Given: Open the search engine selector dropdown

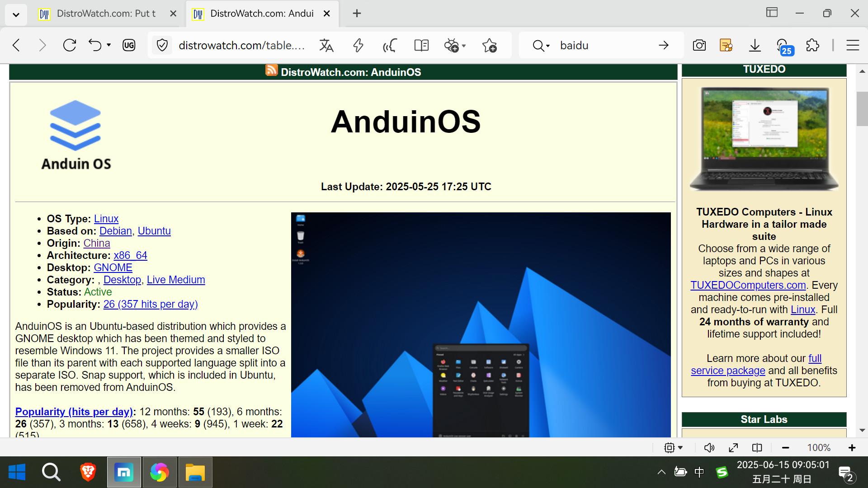Looking at the screenshot, I should coord(541,45).
